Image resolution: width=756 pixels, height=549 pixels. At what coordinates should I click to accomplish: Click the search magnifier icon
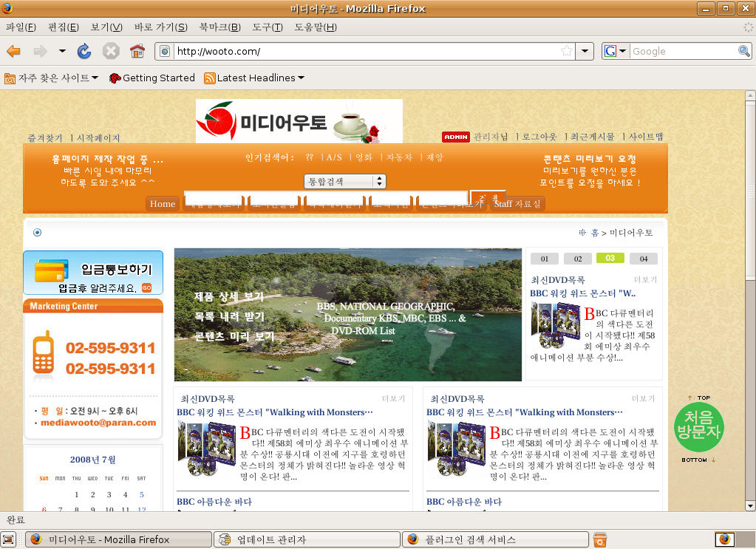(x=744, y=51)
